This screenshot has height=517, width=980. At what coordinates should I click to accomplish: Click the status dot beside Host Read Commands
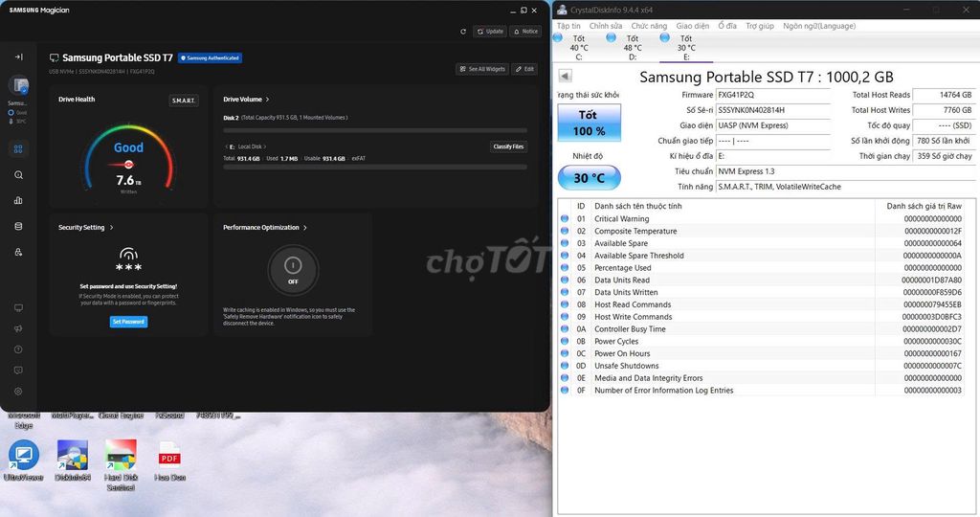click(x=565, y=304)
